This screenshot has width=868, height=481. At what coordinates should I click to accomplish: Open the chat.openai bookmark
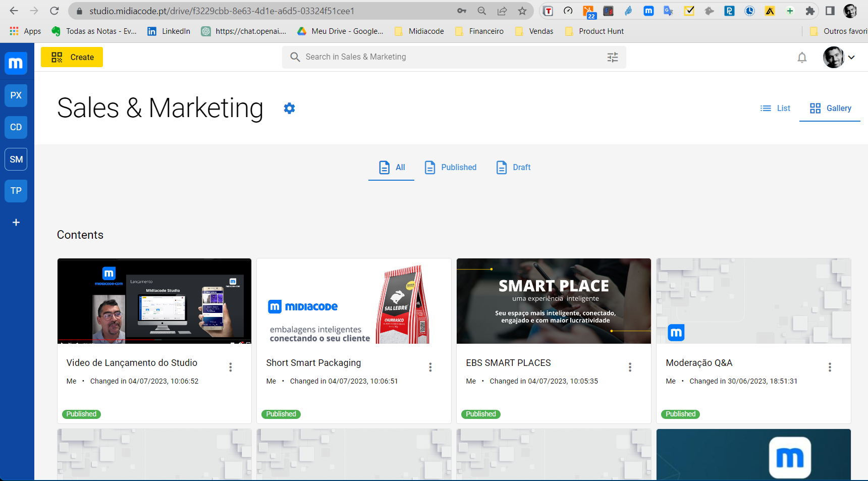coord(244,31)
